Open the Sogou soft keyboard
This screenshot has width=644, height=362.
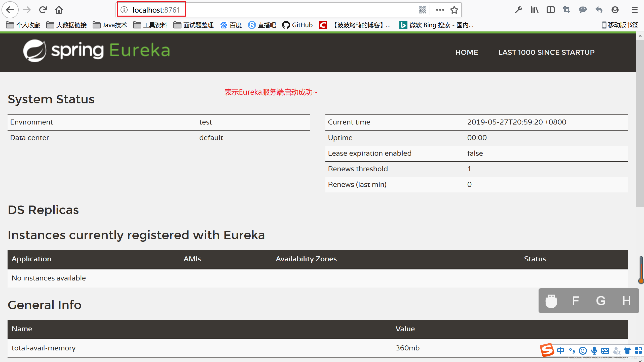(605, 350)
